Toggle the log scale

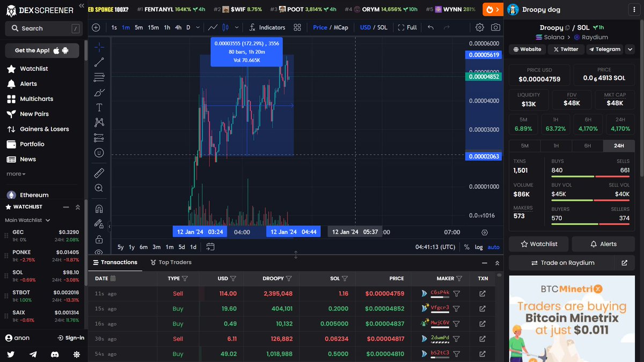479,247
